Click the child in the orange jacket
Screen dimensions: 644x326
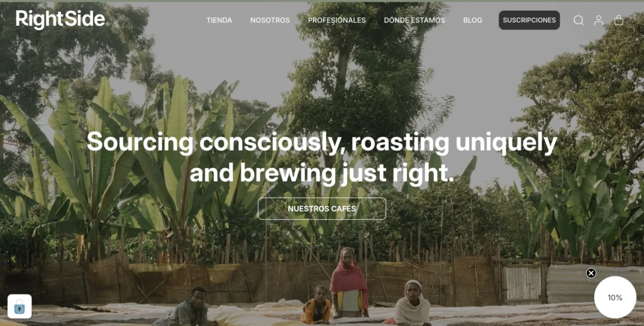[316, 305]
